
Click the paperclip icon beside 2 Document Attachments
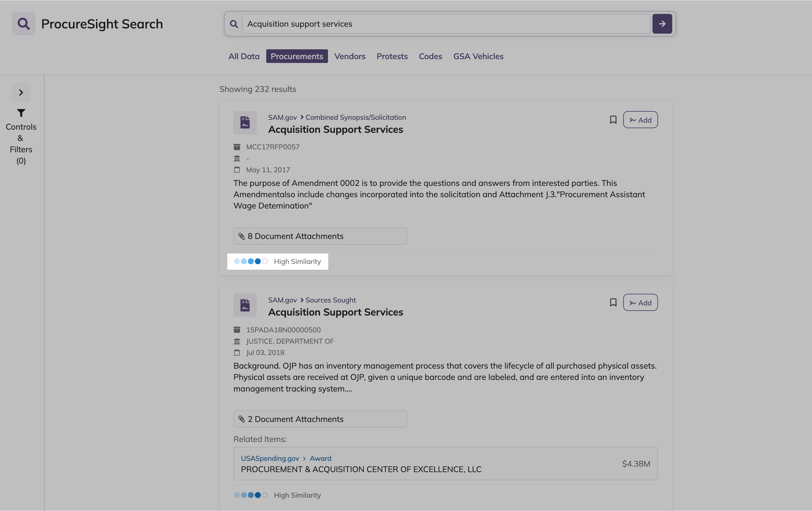(x=242, y=419)
